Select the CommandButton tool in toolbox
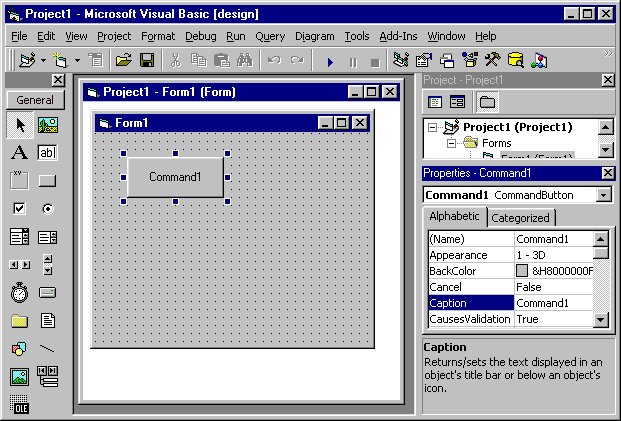Viewport: 621px width, 421px height. pyautogui.click(x=48, y=181)
